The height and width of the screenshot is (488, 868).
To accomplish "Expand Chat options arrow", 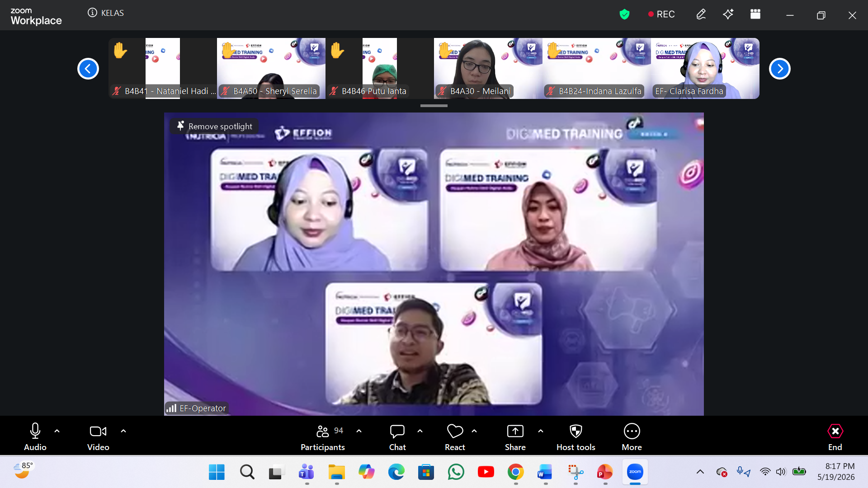I will click(420, 431).
